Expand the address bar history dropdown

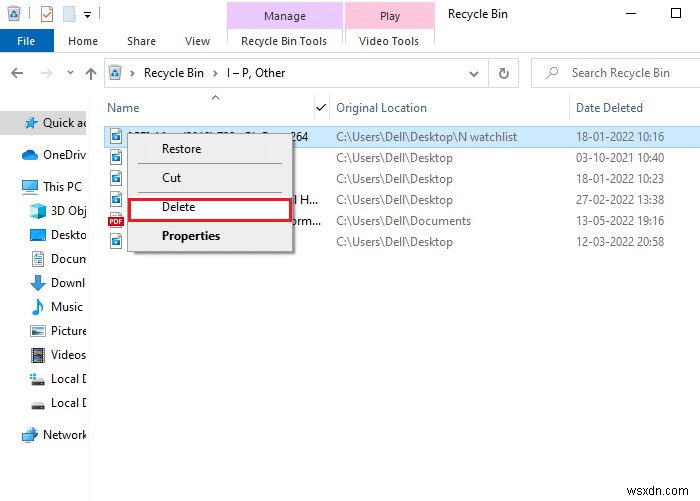[x=474, y=73]
